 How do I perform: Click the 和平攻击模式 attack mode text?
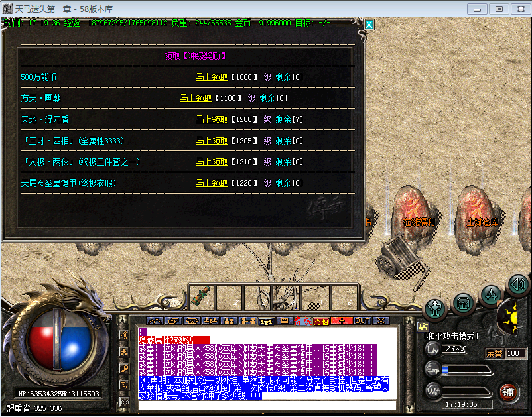tap(451, 336)
